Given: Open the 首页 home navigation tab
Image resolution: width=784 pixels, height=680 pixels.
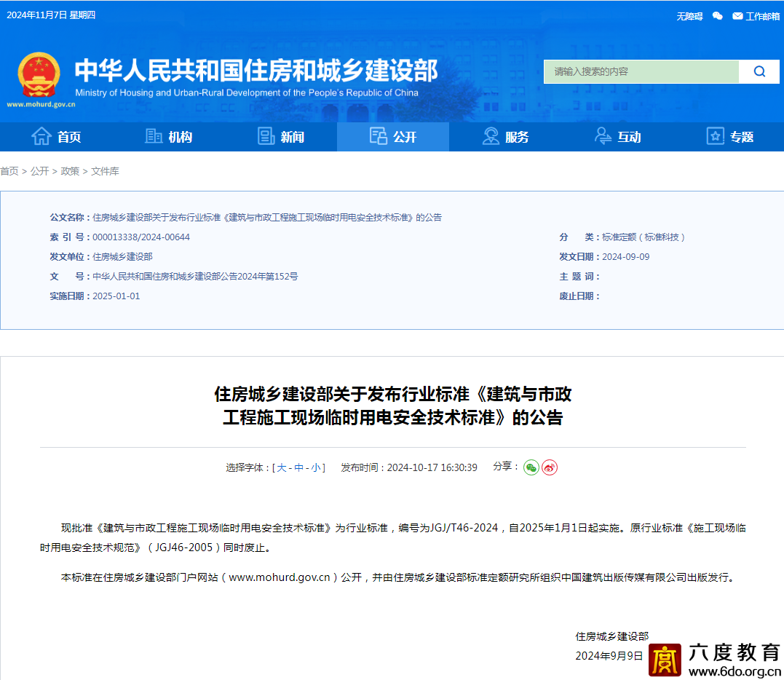Looking at the screenshot, I should pyautogui.click(x=56, y=137).
